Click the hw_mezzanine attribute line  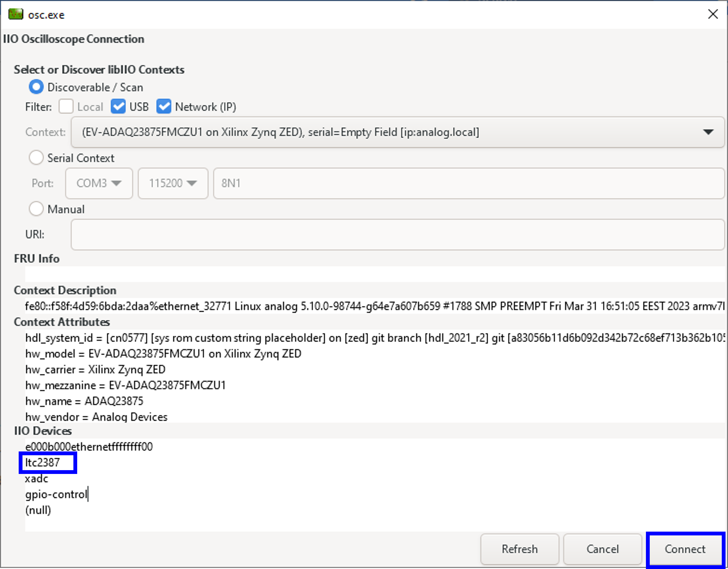[x=126, y=385]
